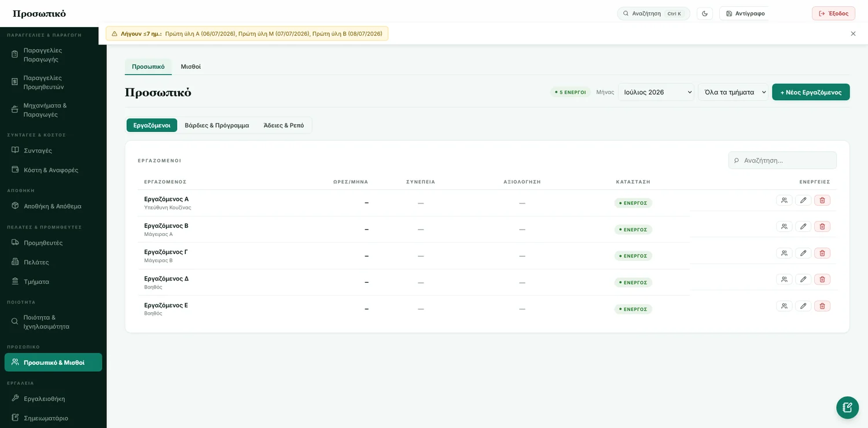Focus the employees Αναζήτηση search field

tap(782, 160)
